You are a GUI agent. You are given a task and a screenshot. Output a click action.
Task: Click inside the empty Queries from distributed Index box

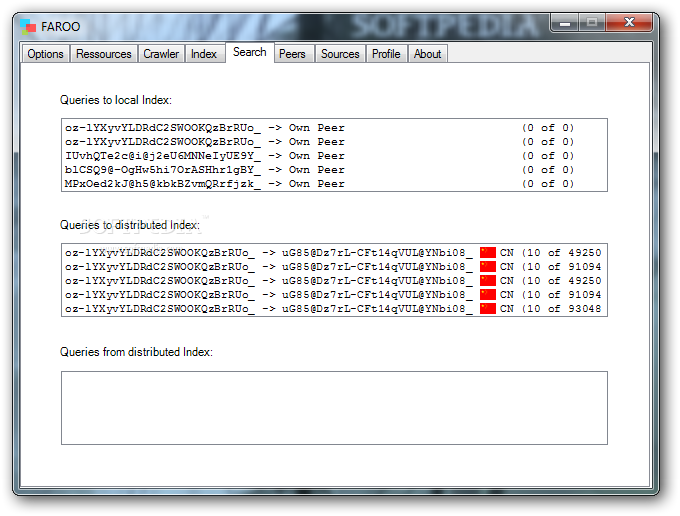coord(334,408)
